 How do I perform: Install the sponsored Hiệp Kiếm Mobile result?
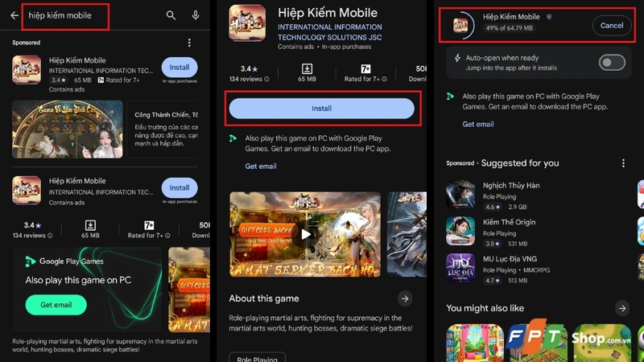click(180, 68)
